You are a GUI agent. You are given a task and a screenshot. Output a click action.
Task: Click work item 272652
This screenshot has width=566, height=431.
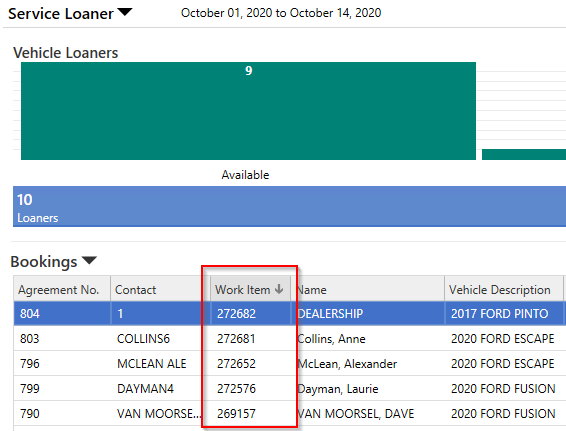pyautogui.click(x=236, y=363)
